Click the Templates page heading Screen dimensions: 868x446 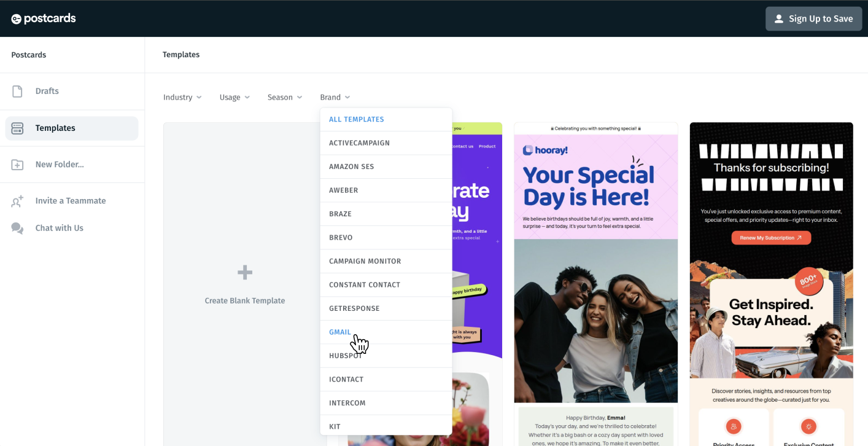pos(181,55)
